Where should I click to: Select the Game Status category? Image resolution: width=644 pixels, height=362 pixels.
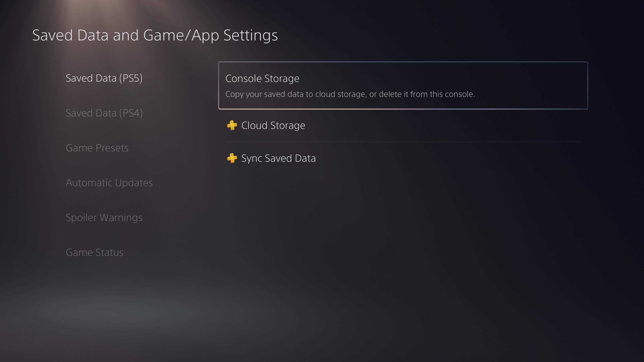coord(94,252)
